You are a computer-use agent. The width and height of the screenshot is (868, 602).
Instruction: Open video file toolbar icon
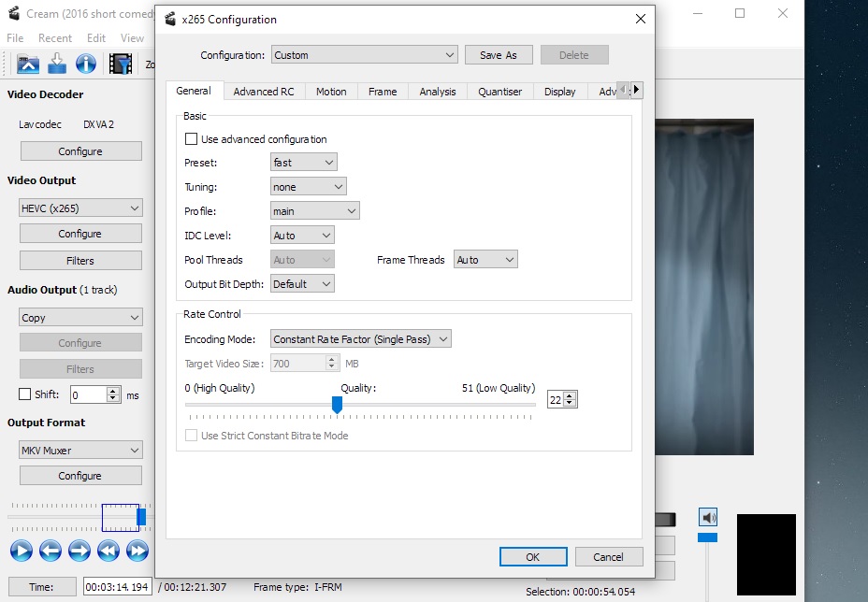pos(28,64)
